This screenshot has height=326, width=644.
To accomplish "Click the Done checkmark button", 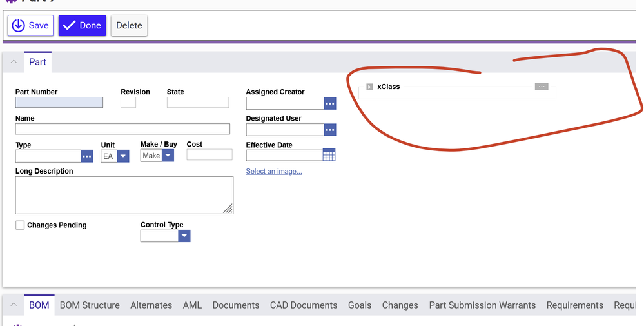I will pyautogui.click(x=82, y=25).
